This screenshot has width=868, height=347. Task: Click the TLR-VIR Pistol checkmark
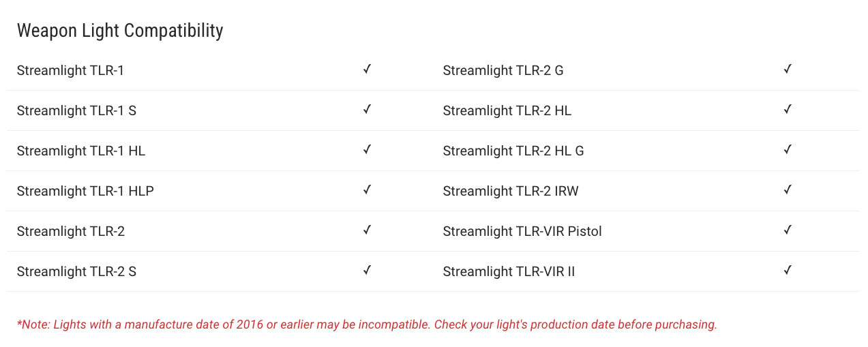pos(788,230)
